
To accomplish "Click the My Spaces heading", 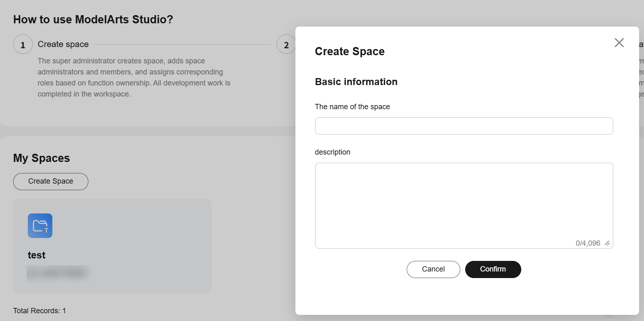I will (41, 158).
